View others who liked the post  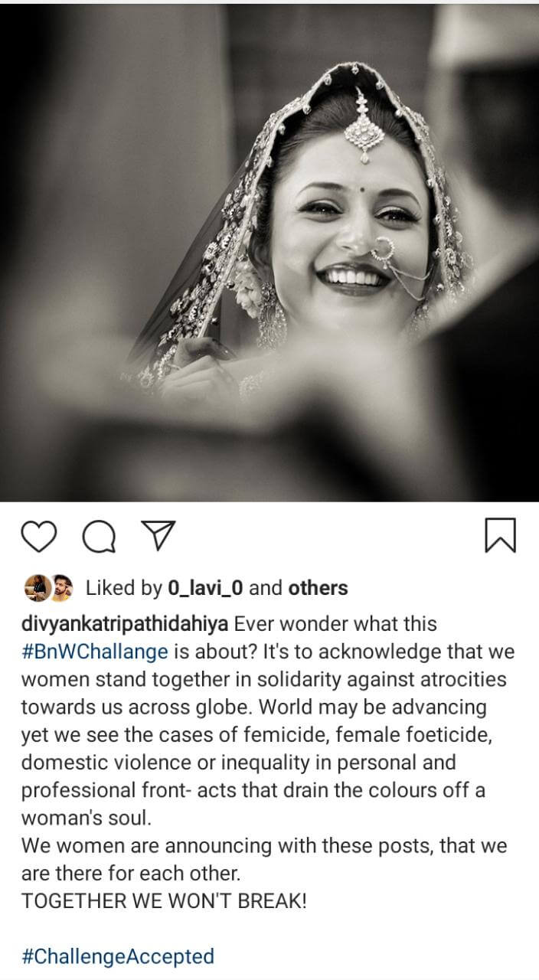coord(318,588)
